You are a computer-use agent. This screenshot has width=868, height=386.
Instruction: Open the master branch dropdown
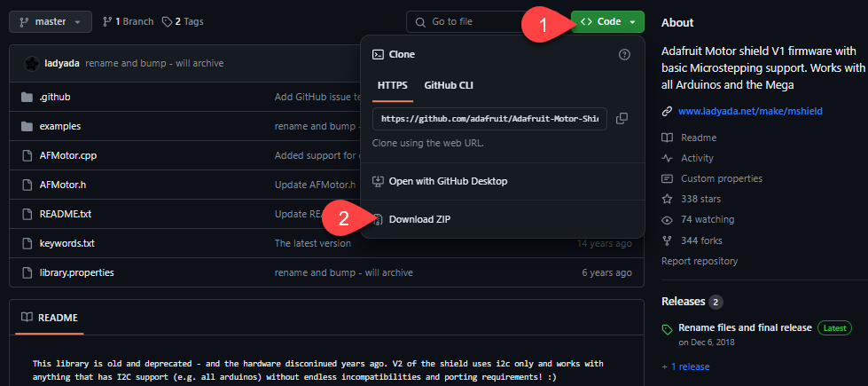click(x=51, y=21)
